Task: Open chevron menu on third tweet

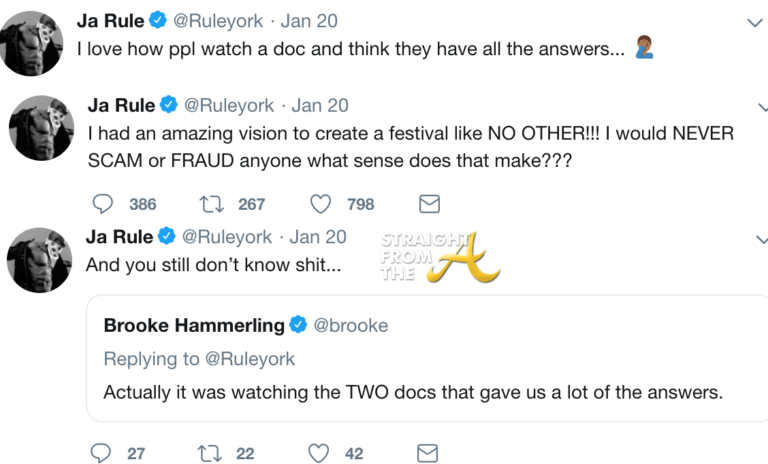Action: tap(760, 239)
